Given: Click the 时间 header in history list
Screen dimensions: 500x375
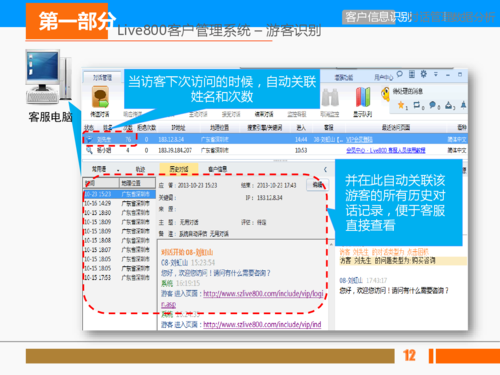Looking at the screenshot, I should coord(101,183).
